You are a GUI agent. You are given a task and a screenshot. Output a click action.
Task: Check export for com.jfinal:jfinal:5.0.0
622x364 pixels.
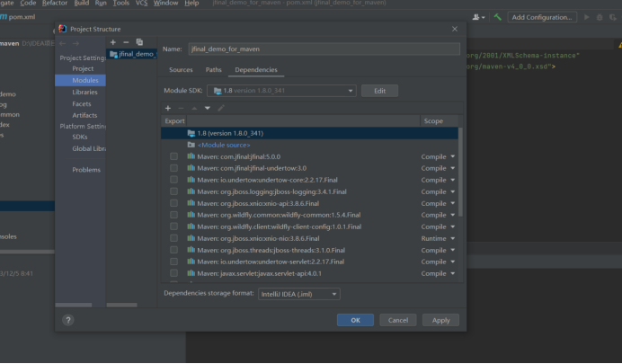point(173,156)
